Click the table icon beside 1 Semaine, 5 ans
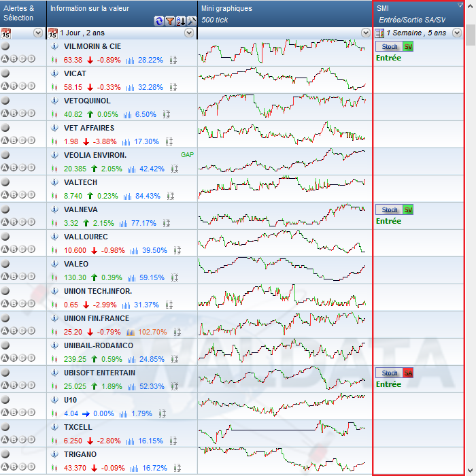This screenshot has width=476, height=476. point(379,33)
